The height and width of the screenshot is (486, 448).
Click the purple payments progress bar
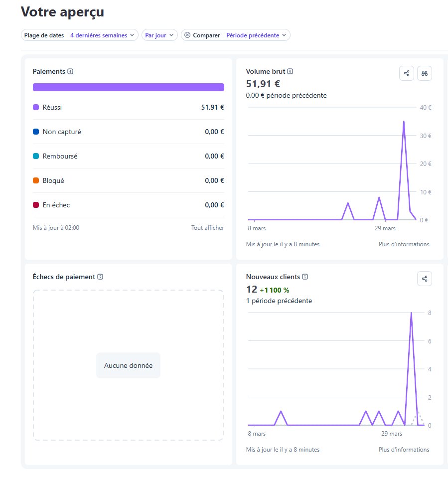click(128, 87)
